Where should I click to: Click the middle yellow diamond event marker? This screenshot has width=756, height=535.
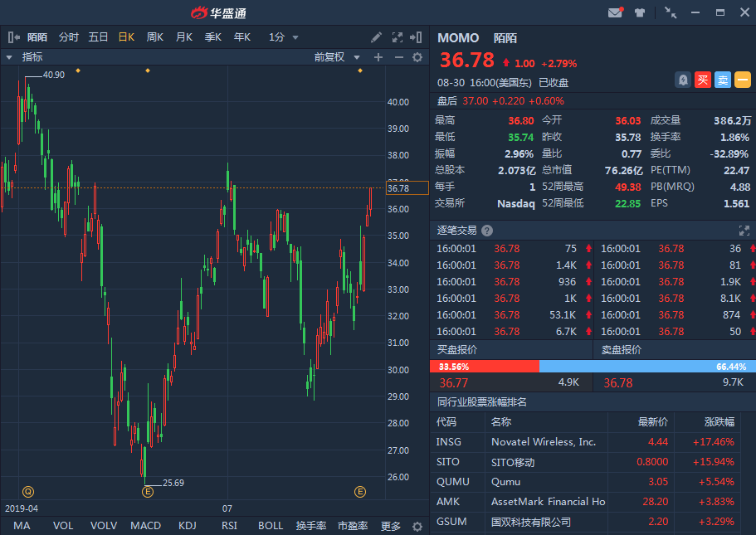[x=148, y=71]
